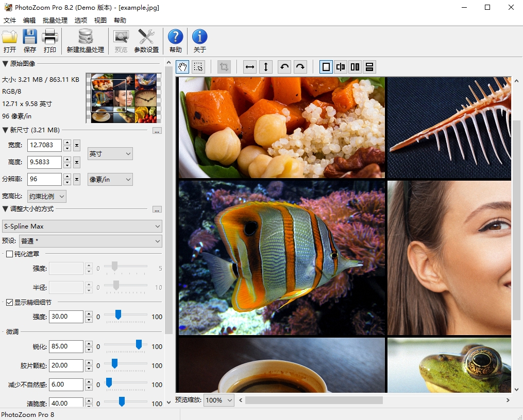Screen dimensions: 523x420
Task: Rotate the image clockwise
Action: tap(299, 67)
